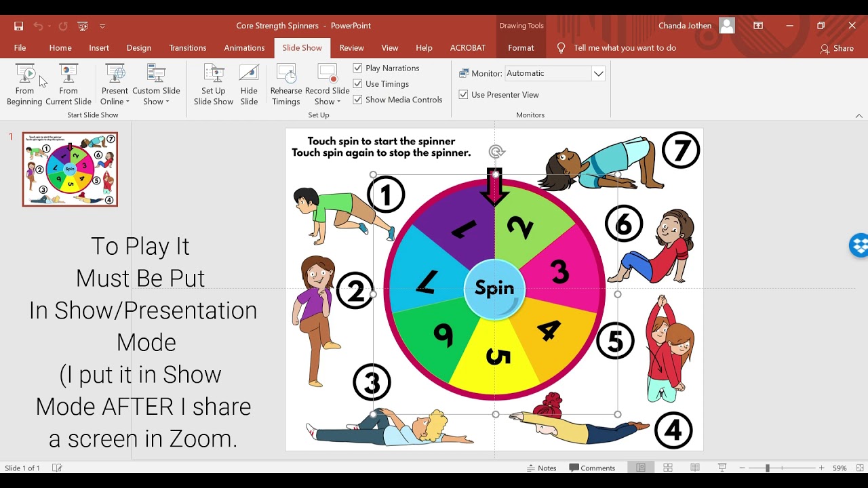Start slideshow From Beginning
This screenshot has width=868, height=488.
tap(24, 85)
